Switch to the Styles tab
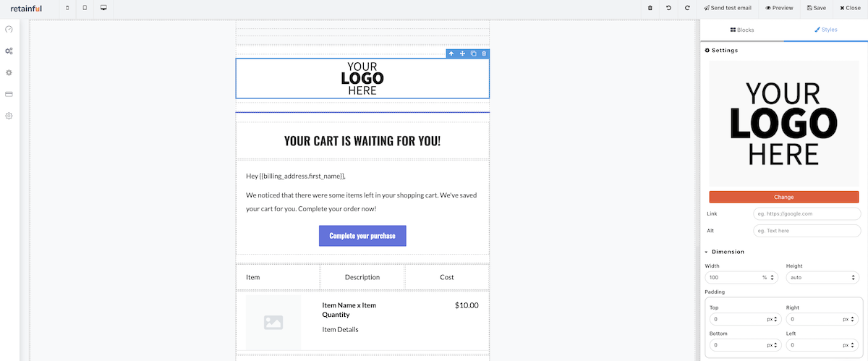 point(826,30)
